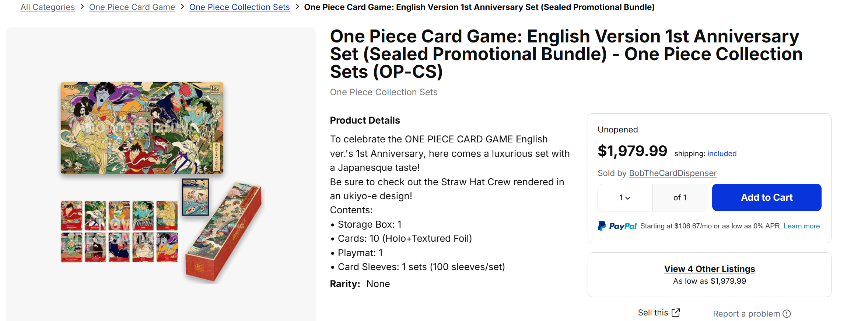View seller profile BobTheCardDispenser

point(673,173)
